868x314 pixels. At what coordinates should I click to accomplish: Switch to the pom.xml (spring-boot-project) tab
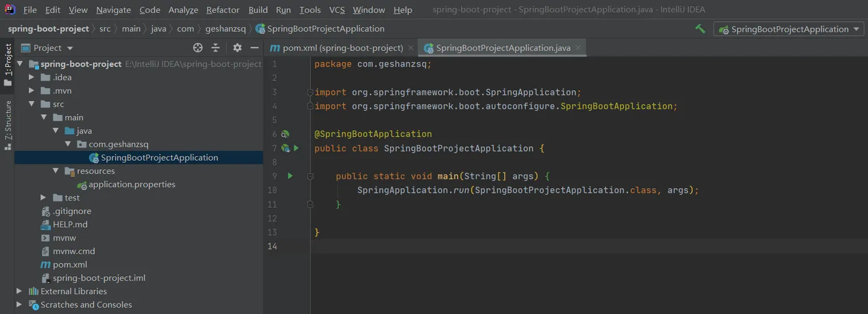click(343, 48)
